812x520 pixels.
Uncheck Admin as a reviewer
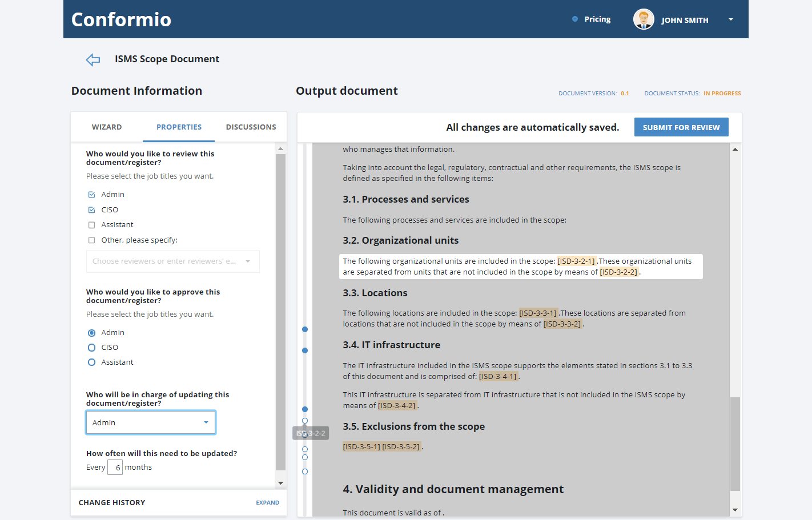91,195
